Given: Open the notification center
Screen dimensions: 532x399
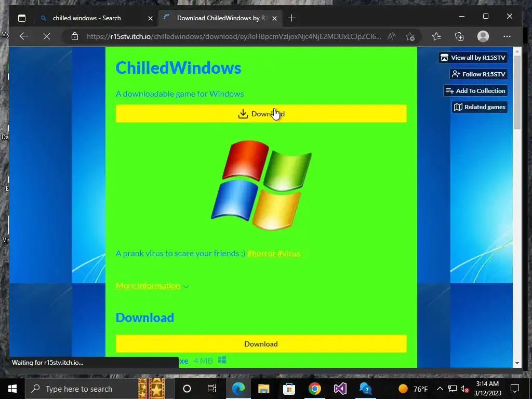Looking at the screenshot, I should (x=515, y=389).
